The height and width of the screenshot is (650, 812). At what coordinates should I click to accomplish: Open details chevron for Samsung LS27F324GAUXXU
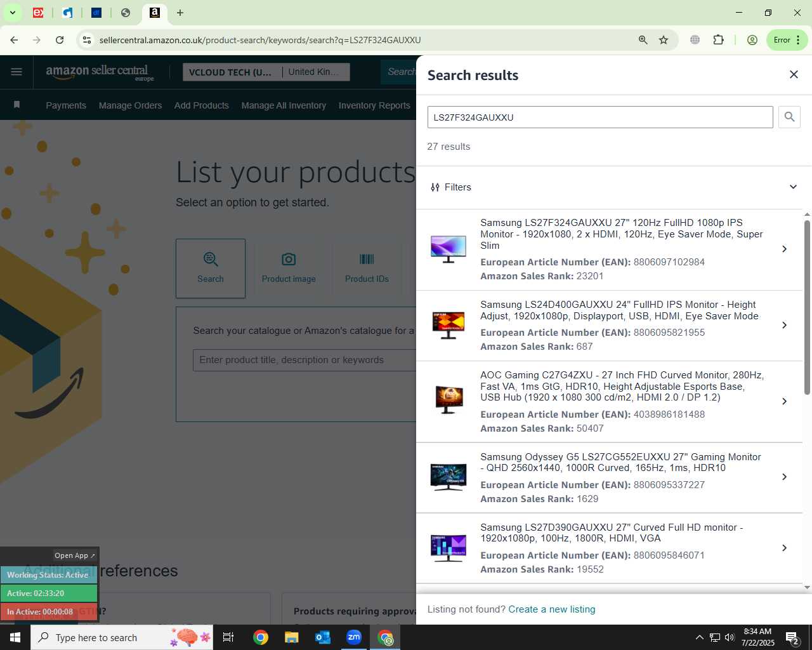pyautogui.click(x=785, y=249)
